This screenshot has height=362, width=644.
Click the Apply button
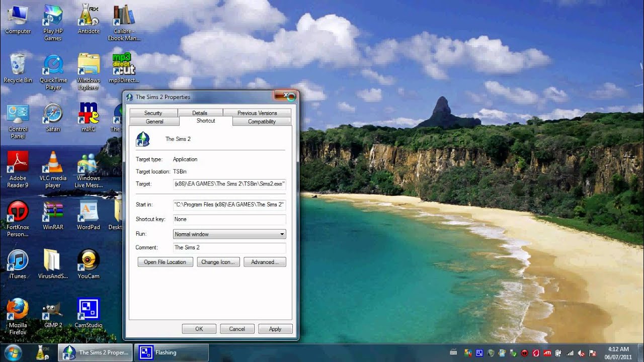275,329
